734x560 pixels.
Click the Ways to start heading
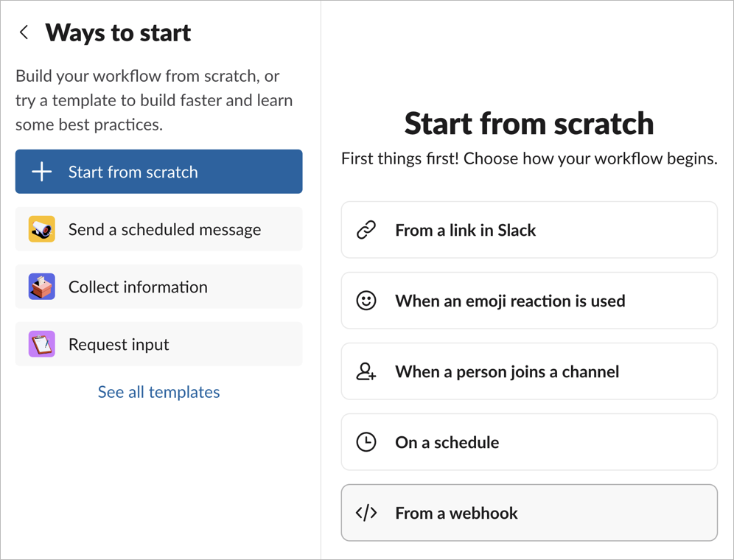point(118,32)
